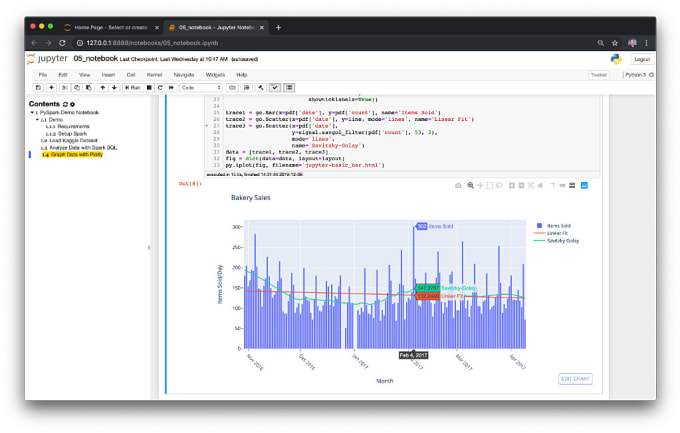Open a new browser tab

pyautogui.click(x=278, y=27)
